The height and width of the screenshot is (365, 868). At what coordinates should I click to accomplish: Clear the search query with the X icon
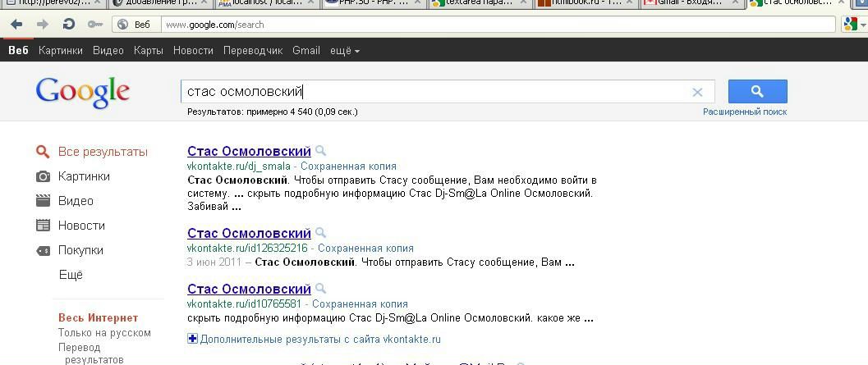point(697,93)
